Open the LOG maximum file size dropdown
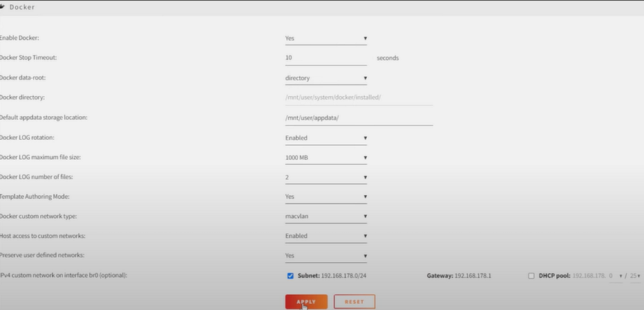The height and width of the screenshot is (310, 644). click(x=326, y=158)
